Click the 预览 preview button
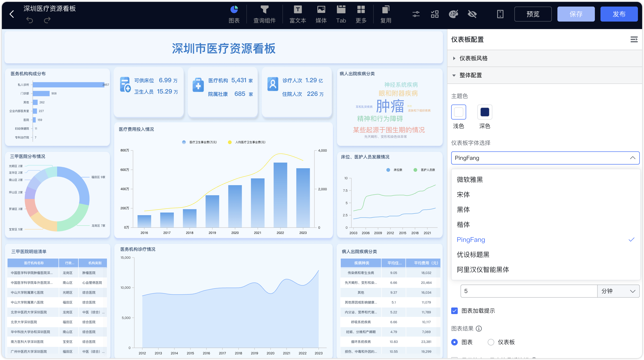The width and height of the screenshot is (644, 360). click(533, 14)
